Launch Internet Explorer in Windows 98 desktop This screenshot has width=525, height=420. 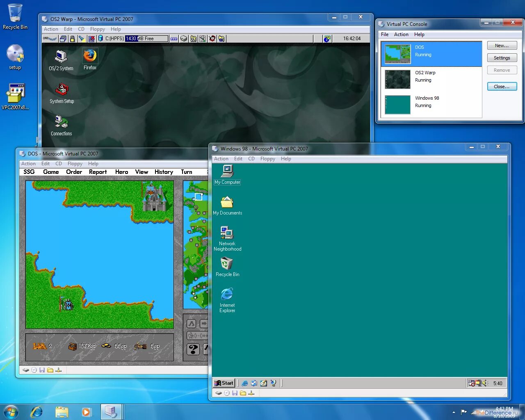tap(227, 300)
